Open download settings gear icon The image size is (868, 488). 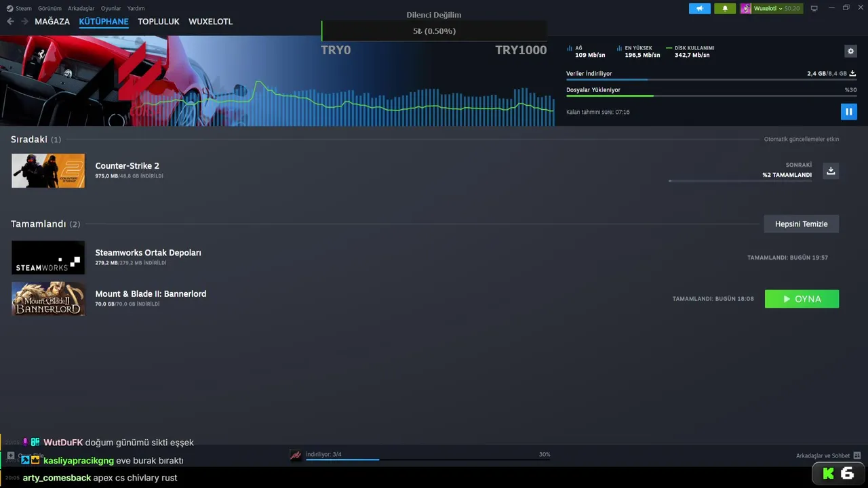pos(850,51)
